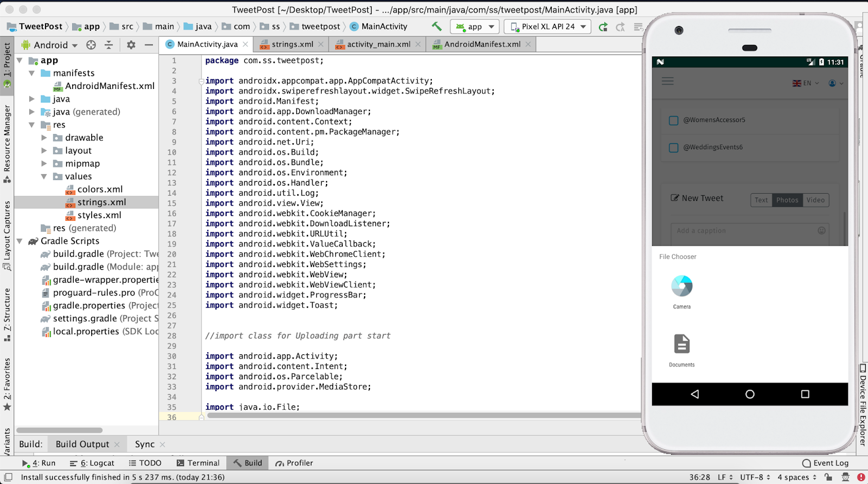The width and height of the screenshot is (868, 484).
Task: Click the Collapse All icon in Project panel
Action: click(x=108, y=45)
